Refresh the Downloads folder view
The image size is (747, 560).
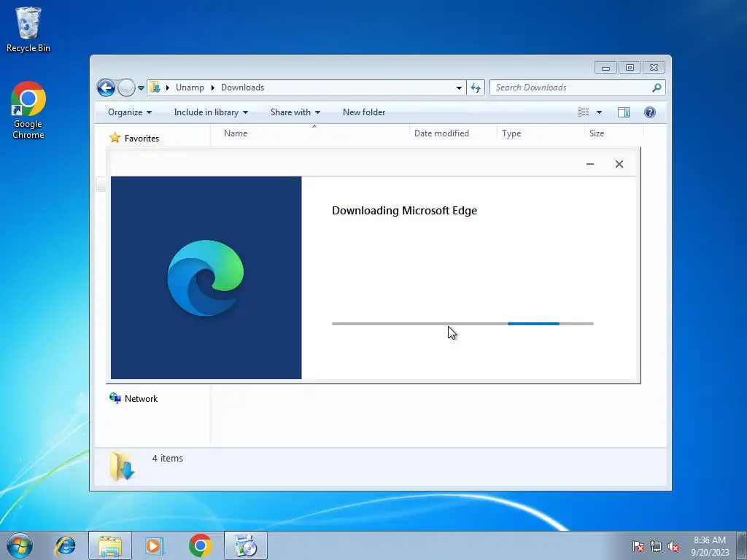476,87
